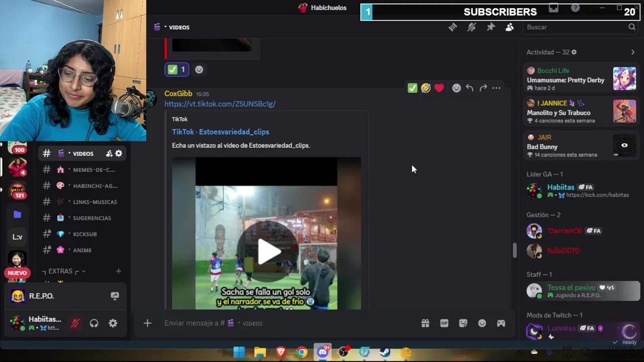Open Steam from the taskbar
The height and width of the screenshot is (362, 644).
tap(385, 352)
